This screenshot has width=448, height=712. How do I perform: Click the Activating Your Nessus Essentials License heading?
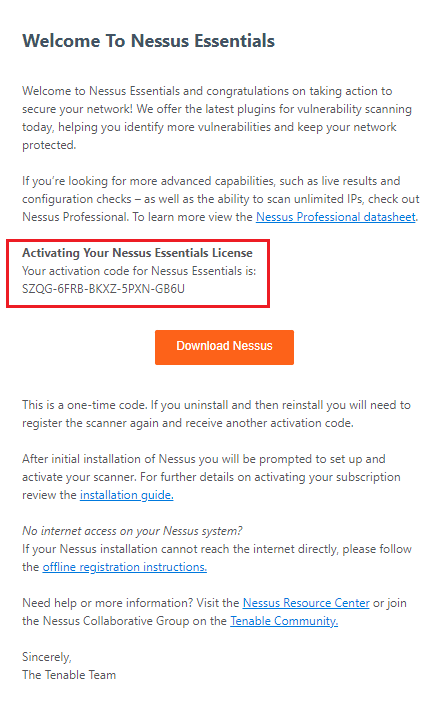pos(138,253)
